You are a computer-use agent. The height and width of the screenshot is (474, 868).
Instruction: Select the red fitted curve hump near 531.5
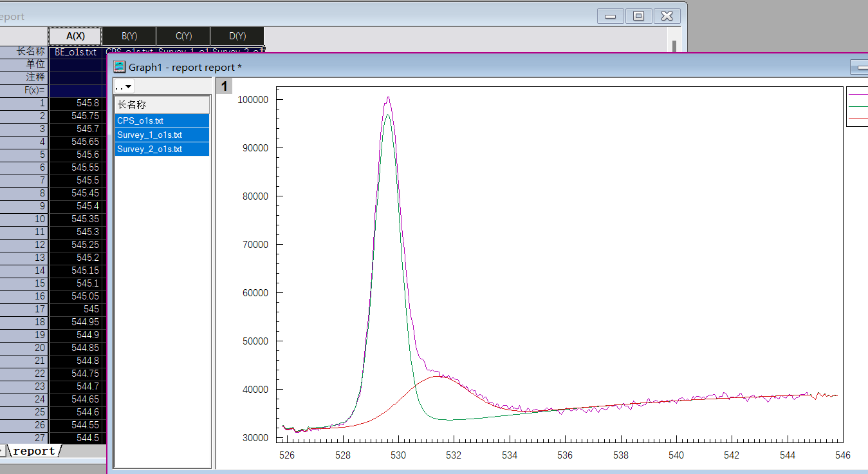(x=438, y=376)
